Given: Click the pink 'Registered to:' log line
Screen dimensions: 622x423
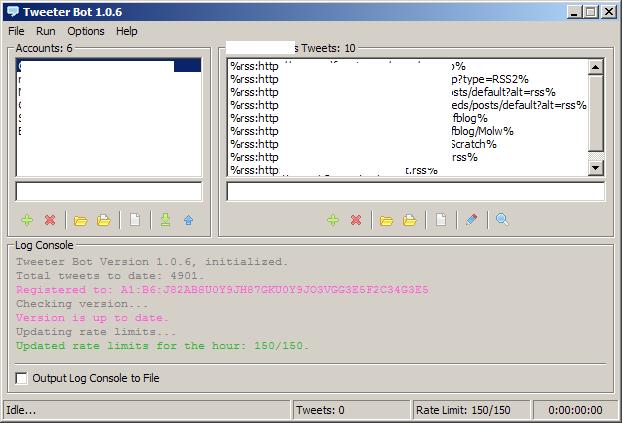Looking at the screenshot, I should click(x=222, y=290).
